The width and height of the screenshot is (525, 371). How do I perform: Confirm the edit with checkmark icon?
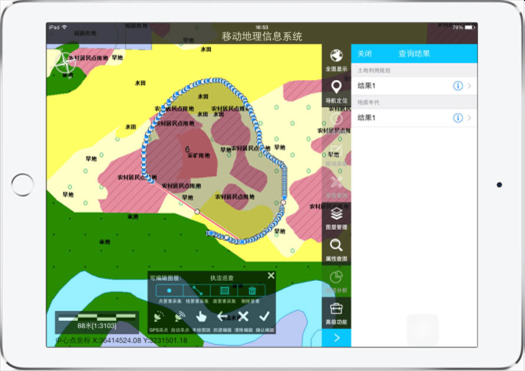pos(265,316)
